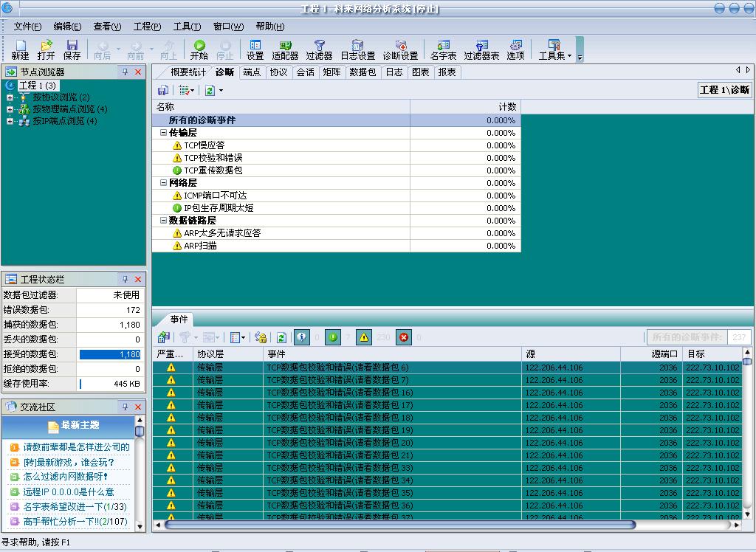Toggle the red error severity filter
756x552 pixels.
click(x=404, y=337)
